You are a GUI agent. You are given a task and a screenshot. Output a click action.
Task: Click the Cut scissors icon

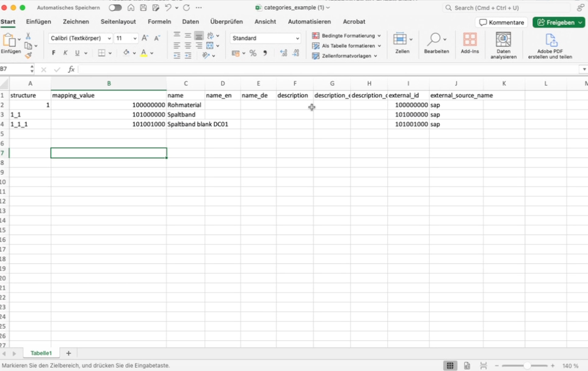28,36
